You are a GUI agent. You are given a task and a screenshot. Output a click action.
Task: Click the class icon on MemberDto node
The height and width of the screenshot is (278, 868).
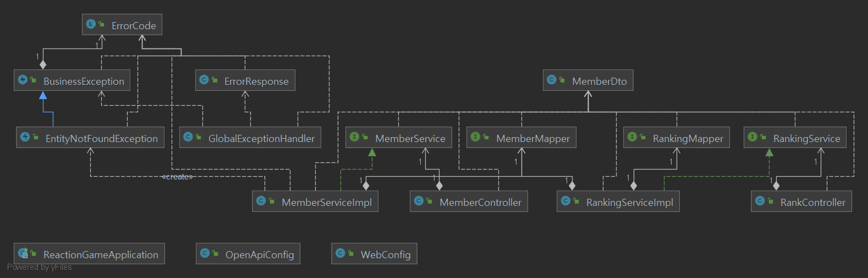tap(551, 80)
